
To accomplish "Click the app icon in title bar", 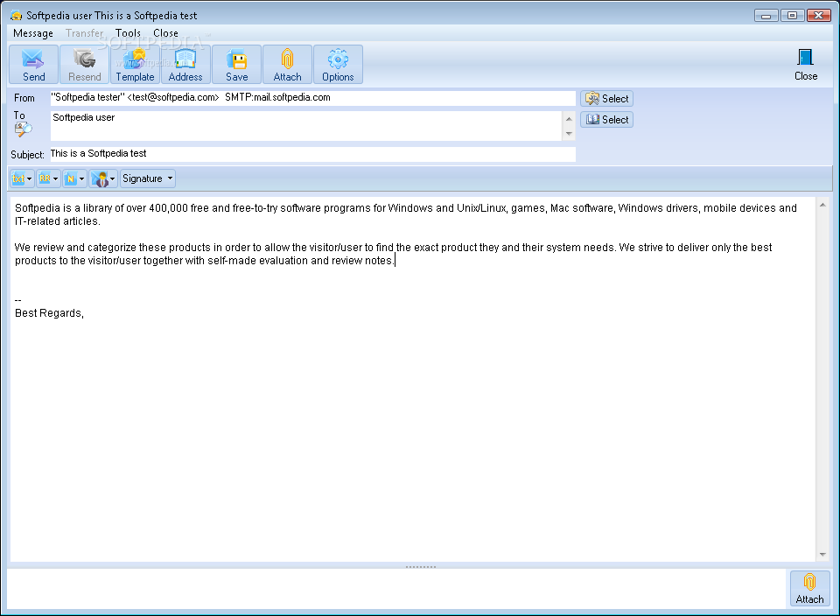I will click(x=16, y=16).
